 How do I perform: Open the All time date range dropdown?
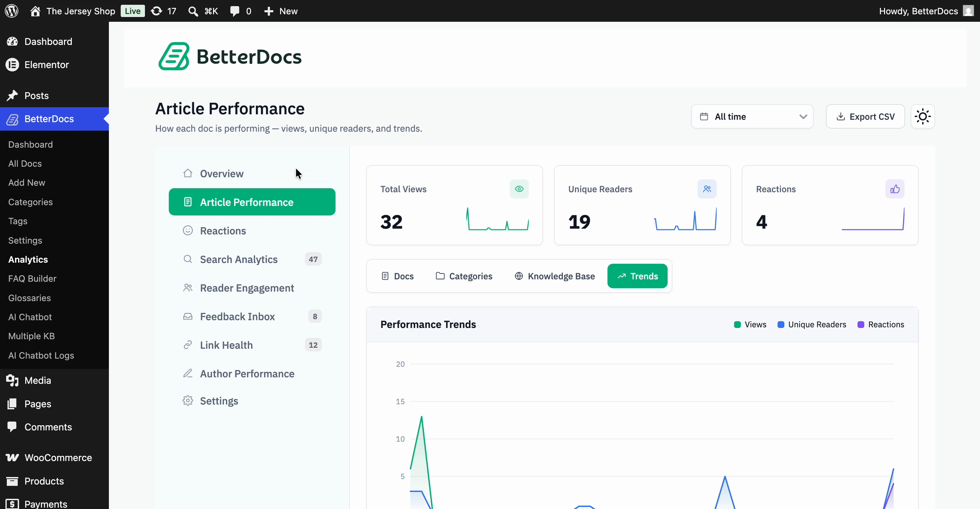point(752,116)
